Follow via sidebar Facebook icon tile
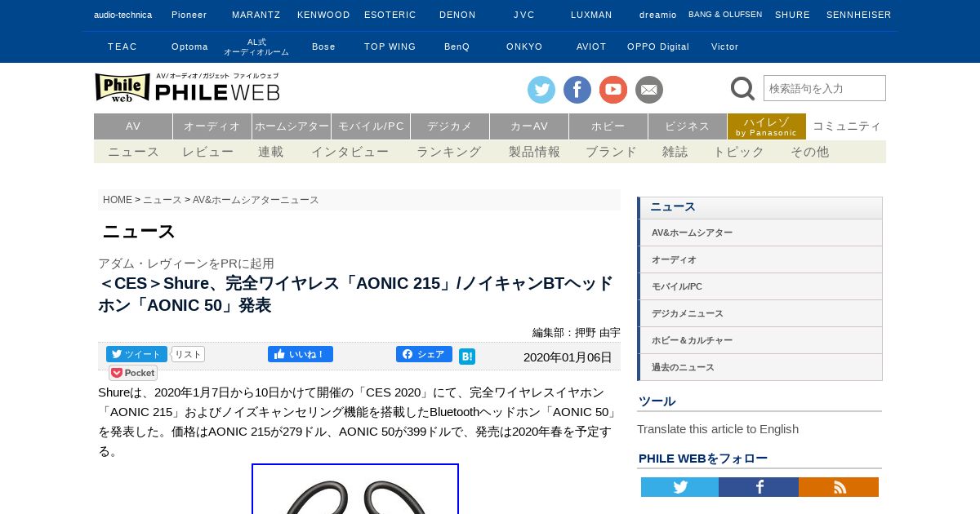 point(759,487)
